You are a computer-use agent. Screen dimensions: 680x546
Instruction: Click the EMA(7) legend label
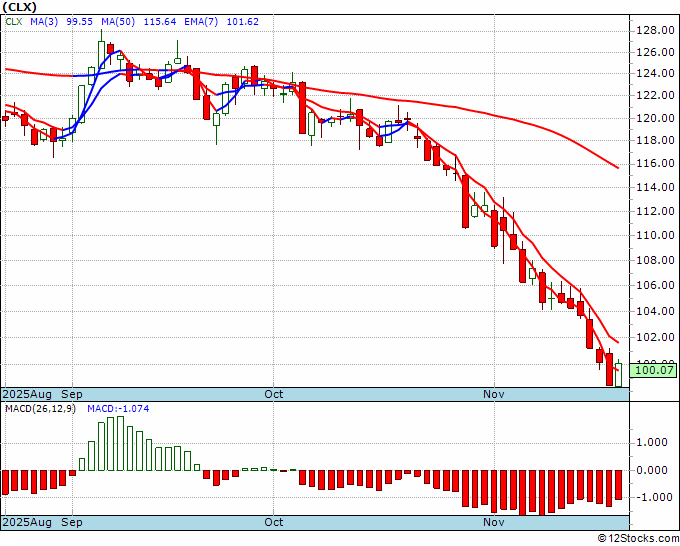pos(201,21)
